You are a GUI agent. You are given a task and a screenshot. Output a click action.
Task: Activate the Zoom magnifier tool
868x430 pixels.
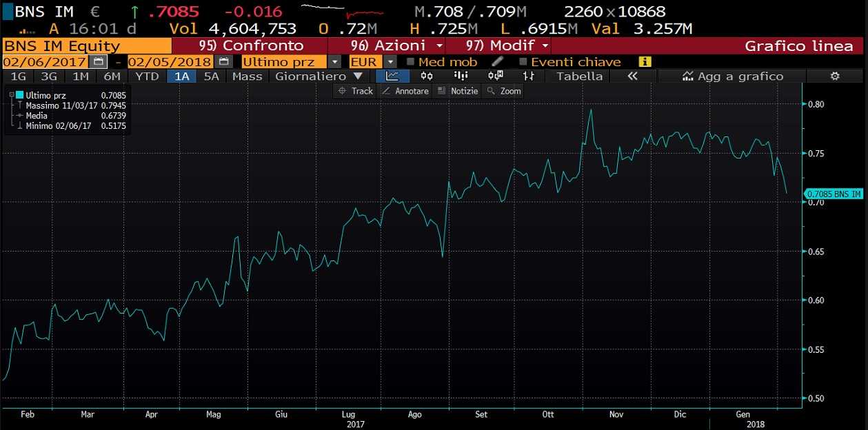503,91
